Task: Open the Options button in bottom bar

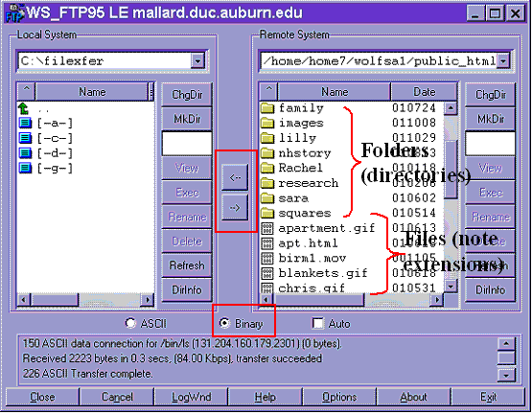Action: pos(339,397)
